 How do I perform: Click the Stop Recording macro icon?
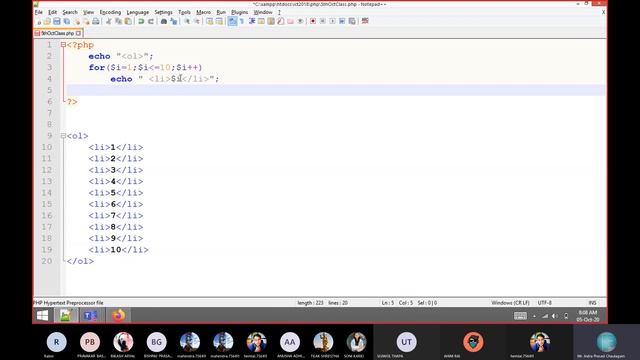[x=323, y=21]
